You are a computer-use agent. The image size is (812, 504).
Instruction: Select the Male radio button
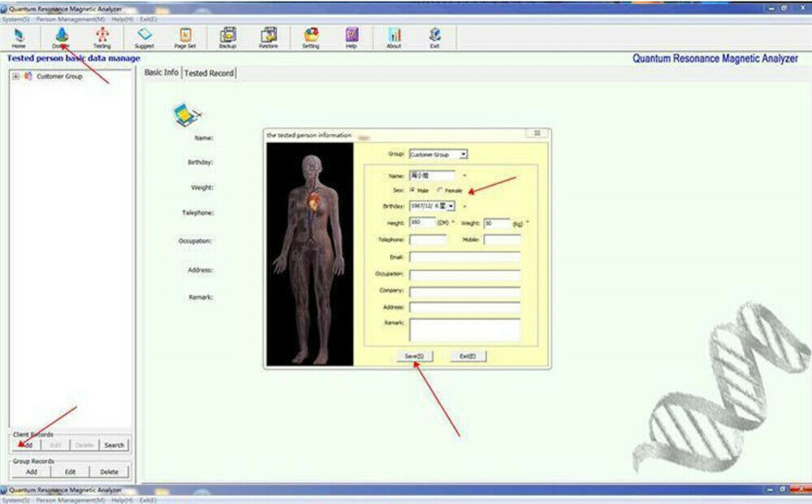click(x=412, y=190)
